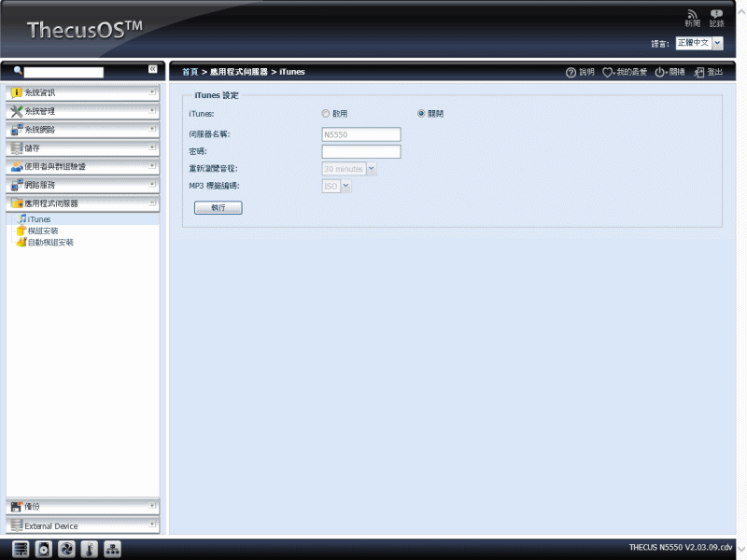The height and width of the screenshot is (560, 747).
Task: Open the log records icon
Action: pos(716,14)
